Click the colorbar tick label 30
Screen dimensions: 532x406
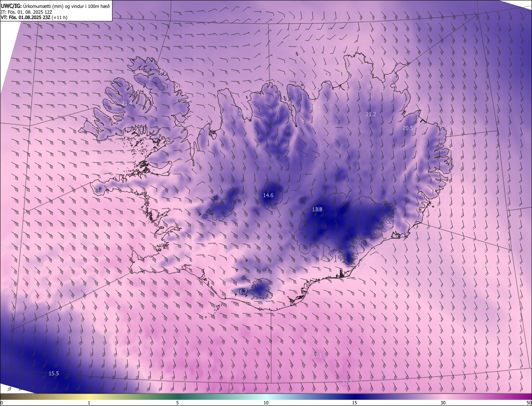click(443, 403)
